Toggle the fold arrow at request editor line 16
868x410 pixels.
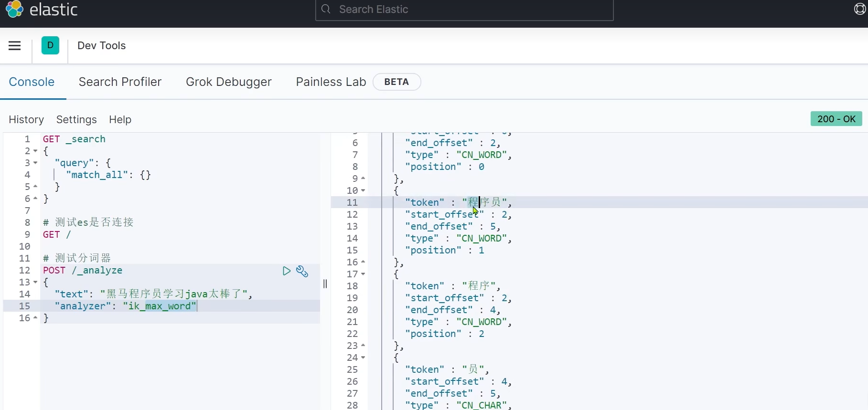pyautogui.click(x=35, y=318)
